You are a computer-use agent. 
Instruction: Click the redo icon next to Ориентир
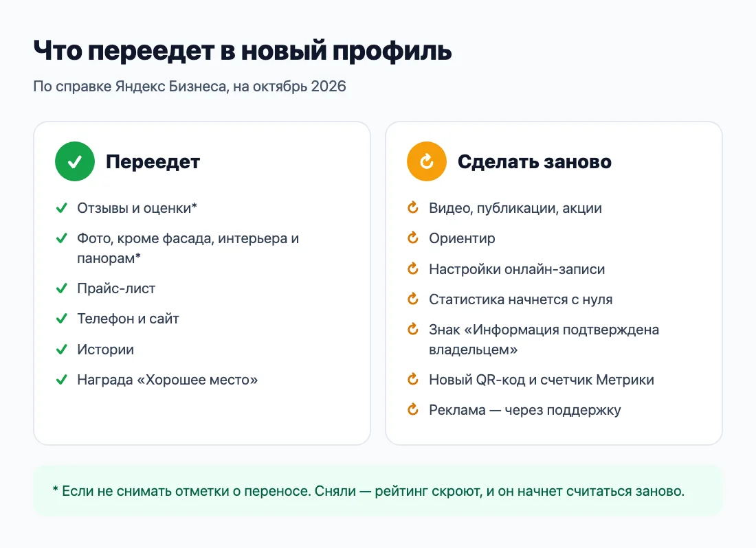[413, 238]
